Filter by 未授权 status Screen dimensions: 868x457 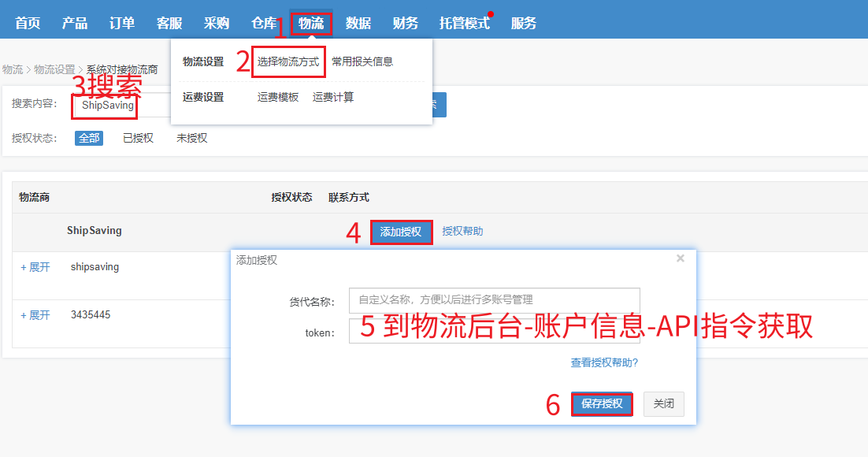click(x=192, y=138)
